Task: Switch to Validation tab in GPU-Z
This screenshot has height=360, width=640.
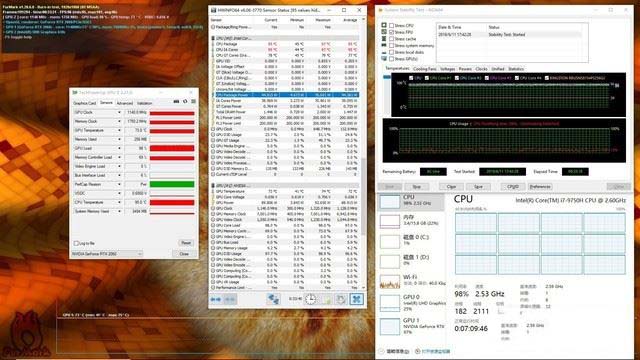Action: [x=144, y=103]
